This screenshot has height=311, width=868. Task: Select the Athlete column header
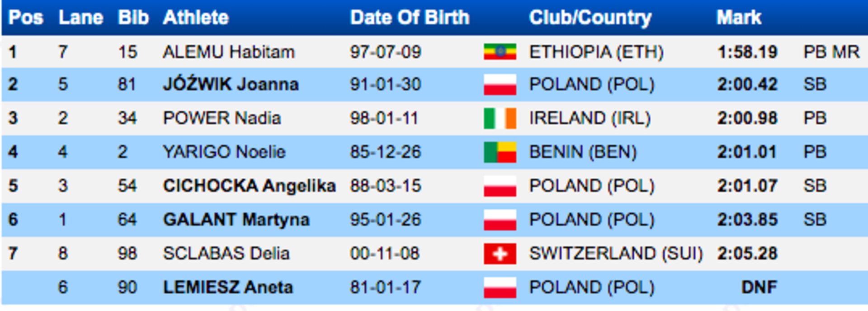[196, 18]
